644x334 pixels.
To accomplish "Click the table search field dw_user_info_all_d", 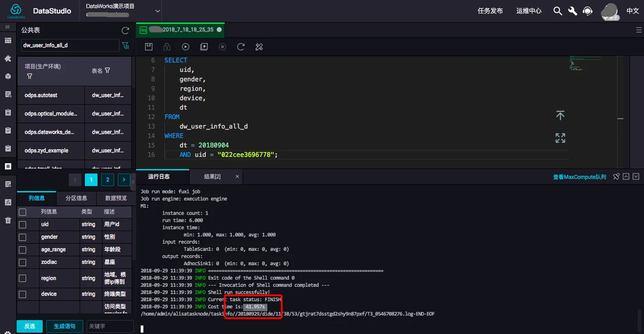I will pyautogui.click(x=70, y=46).
